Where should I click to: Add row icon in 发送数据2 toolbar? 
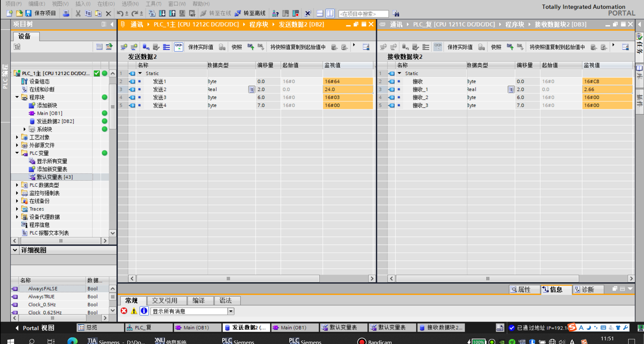(x=134, y=47)
